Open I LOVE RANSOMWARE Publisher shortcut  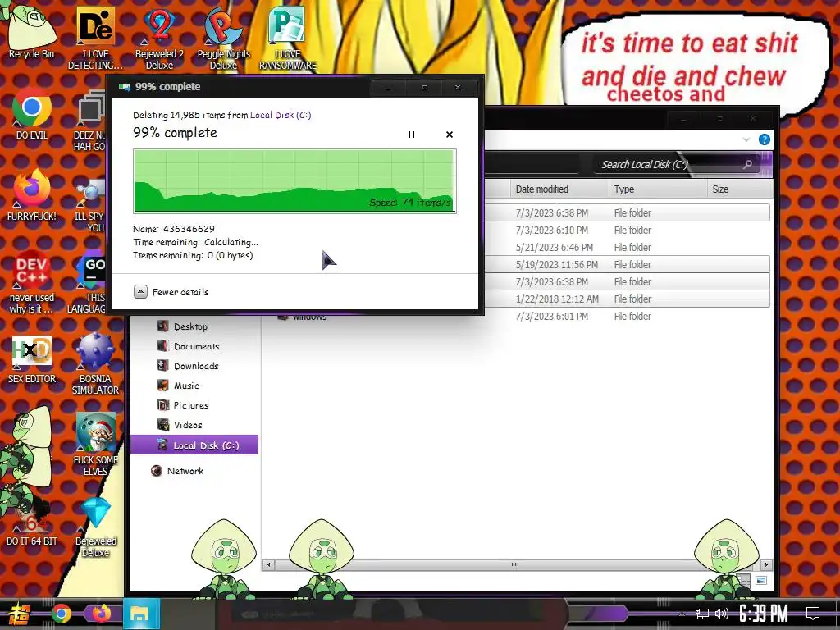coord(288,38)
